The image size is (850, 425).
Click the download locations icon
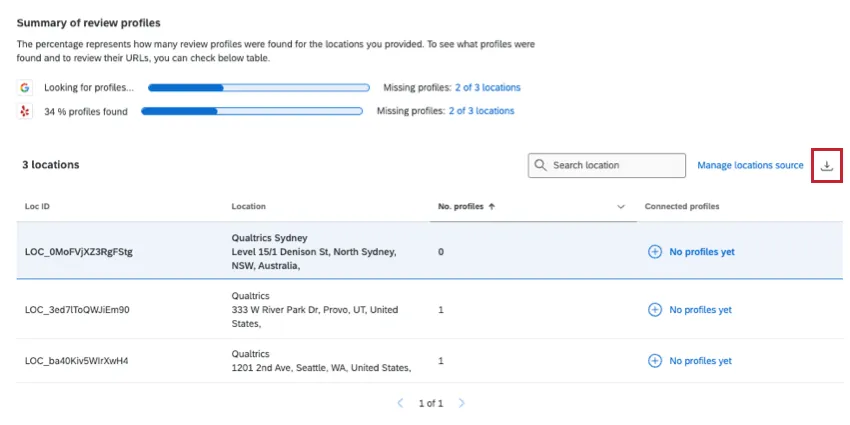(826, 165)
